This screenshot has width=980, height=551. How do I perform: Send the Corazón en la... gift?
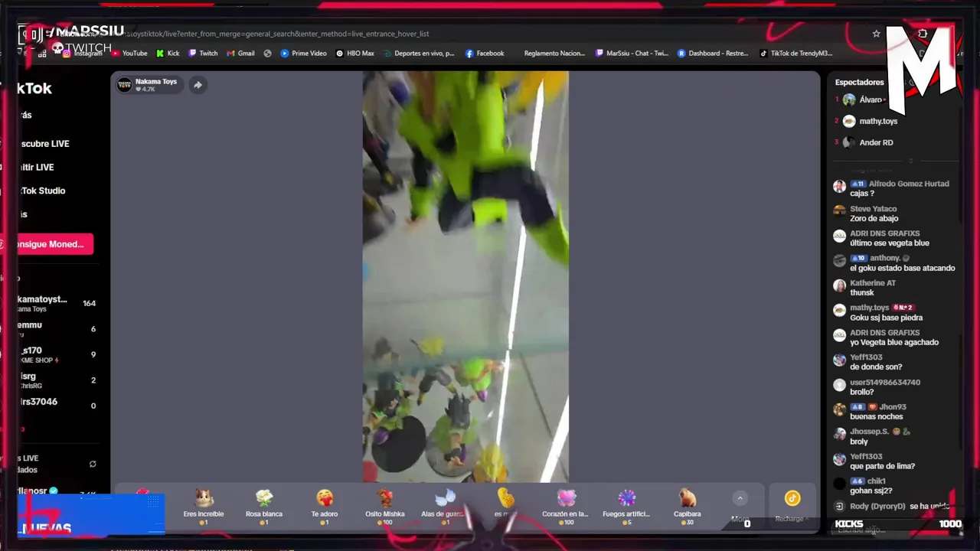(x=566, y=507)
